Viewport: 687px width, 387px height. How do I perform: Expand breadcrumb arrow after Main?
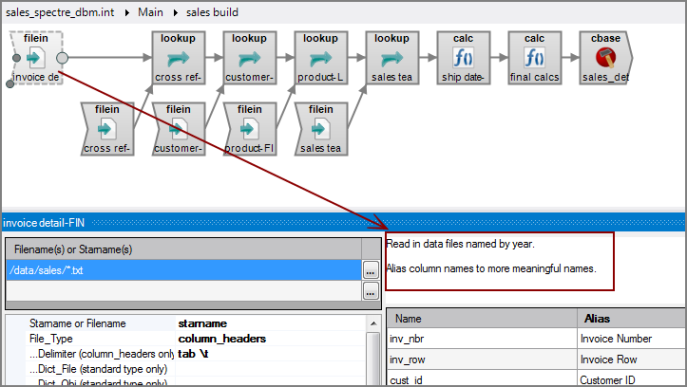pos(175,13)
